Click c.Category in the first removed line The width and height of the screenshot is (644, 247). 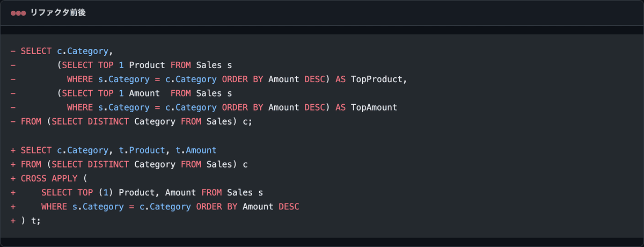tap(83, 52)
